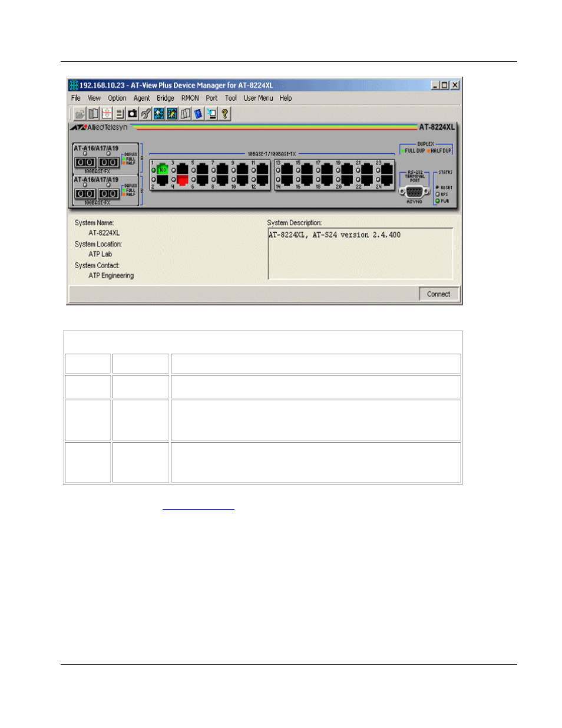Open the User Menu menu
This screenshot has width=562, height=728.
coord(259,98)
